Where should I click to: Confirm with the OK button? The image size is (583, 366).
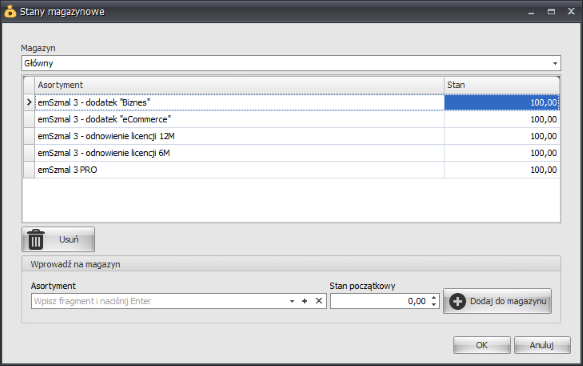coord(481,345)
